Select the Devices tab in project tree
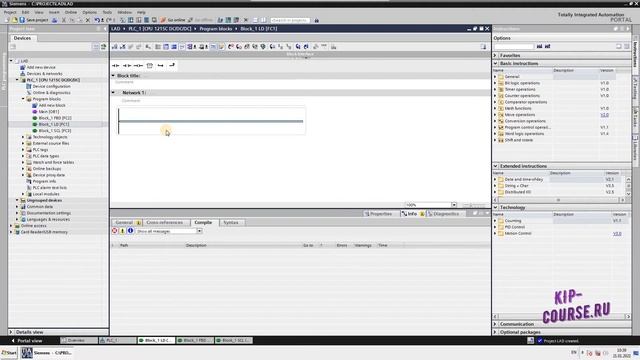Screen dimensions: 640x360 coord(22,38)
